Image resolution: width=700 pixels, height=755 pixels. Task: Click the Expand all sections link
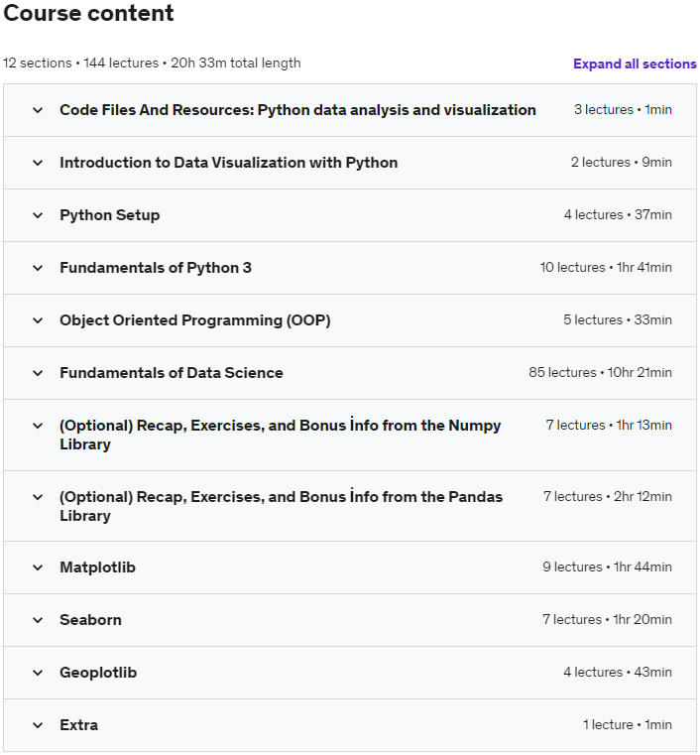click(x=635, y=63)
